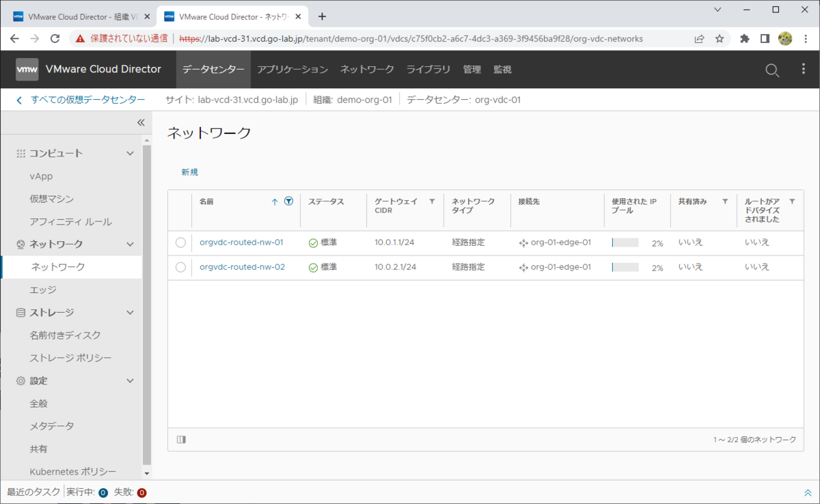Viewport: 820px width, 504px height.
Task: Open orgvdc-routed-nw-02 network link
Action: (x=242, y=267)
